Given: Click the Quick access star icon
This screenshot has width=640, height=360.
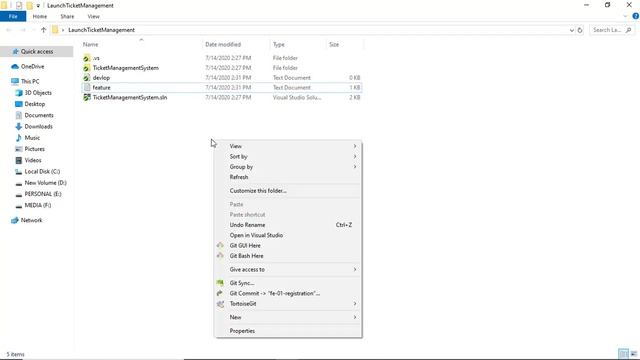Looking at the screenshot, I should click(x=16, y=51).
